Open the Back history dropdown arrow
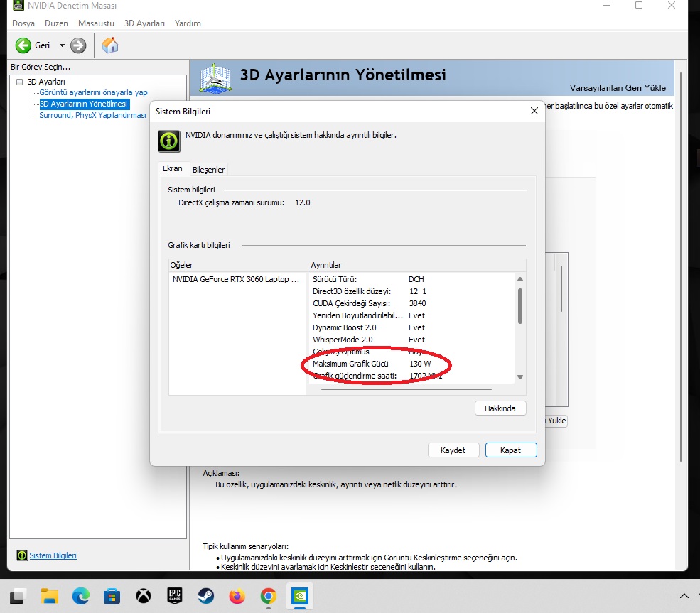 coord(62,45)
